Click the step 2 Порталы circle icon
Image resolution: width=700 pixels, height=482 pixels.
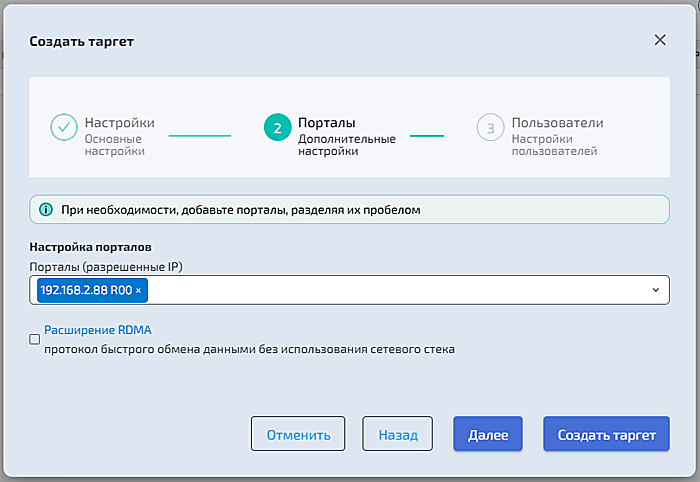tap(277, 127)
